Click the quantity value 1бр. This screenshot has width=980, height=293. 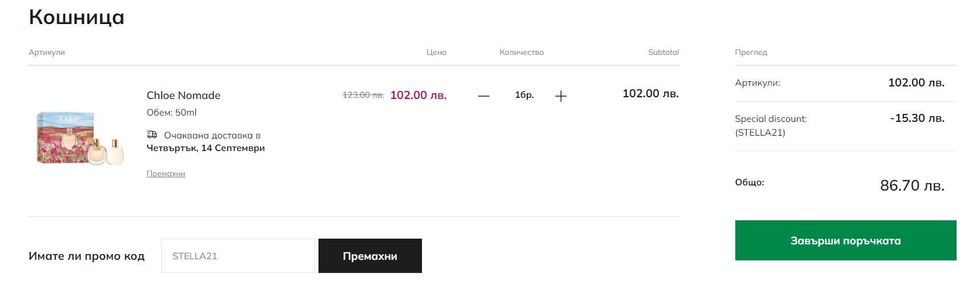(524, 95)
